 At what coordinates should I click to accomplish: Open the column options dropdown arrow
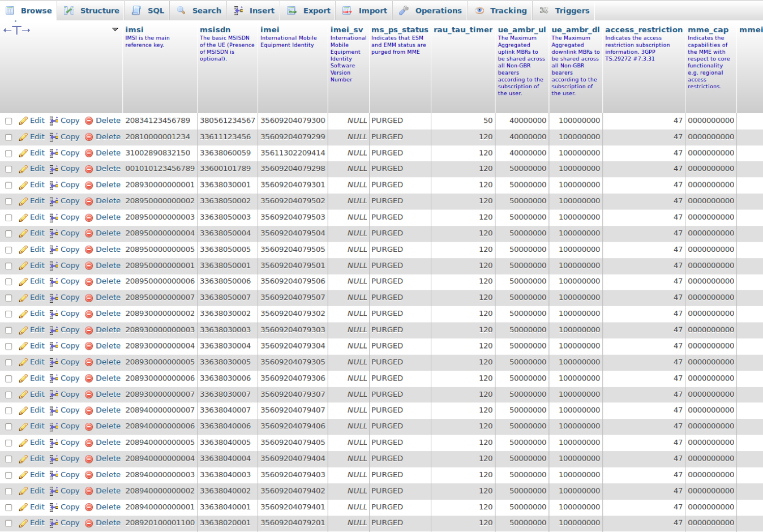coord(115,29)
